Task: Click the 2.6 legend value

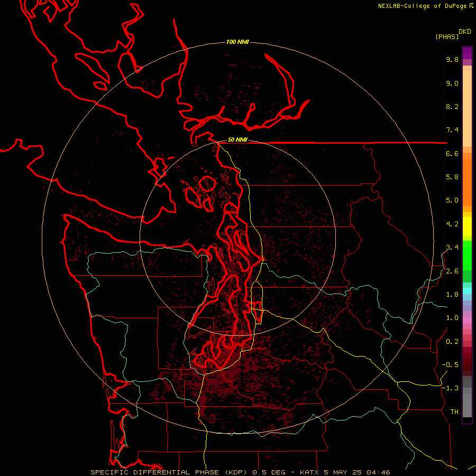Action: (x=452, y=271)
